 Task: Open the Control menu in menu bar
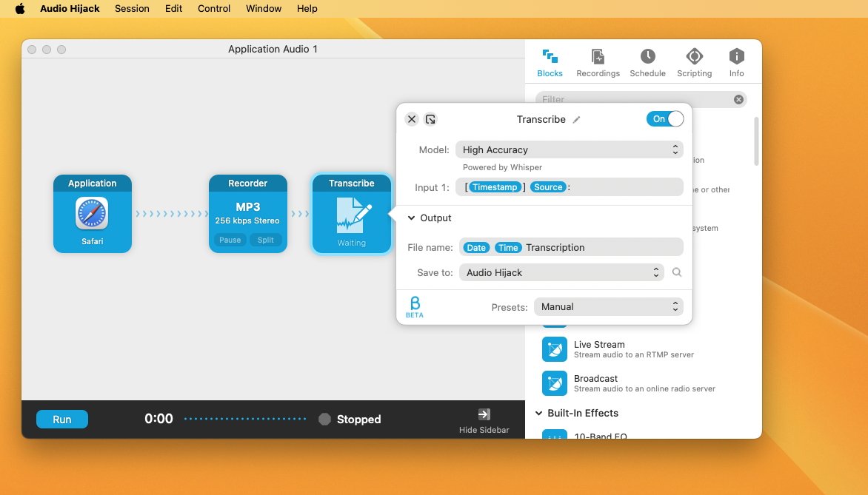tap(213, 9)
